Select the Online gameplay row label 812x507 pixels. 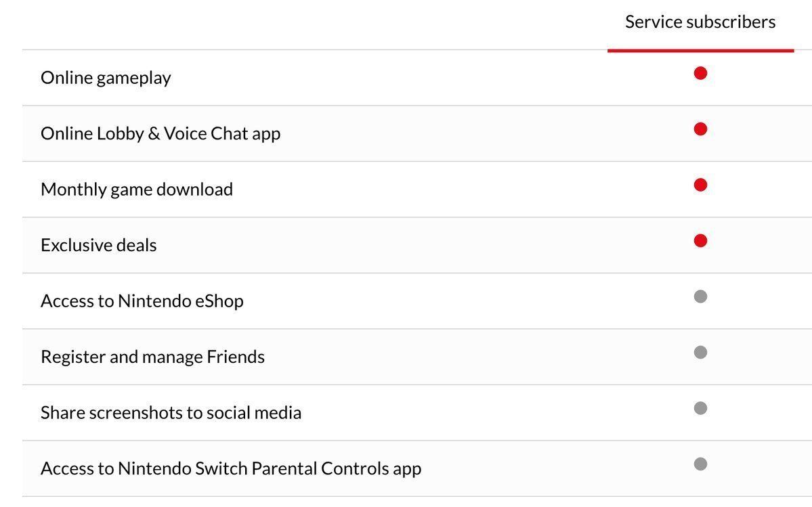click(106, 78)
